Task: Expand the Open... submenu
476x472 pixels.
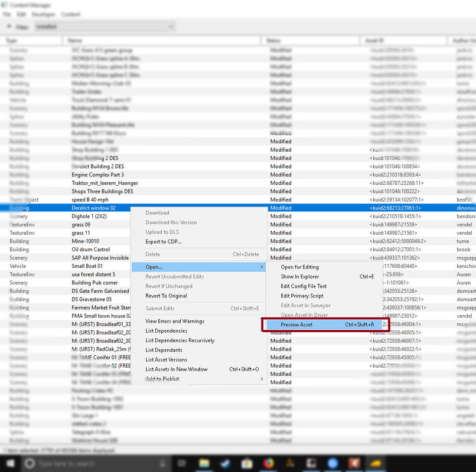Action: tap(198, 267)
